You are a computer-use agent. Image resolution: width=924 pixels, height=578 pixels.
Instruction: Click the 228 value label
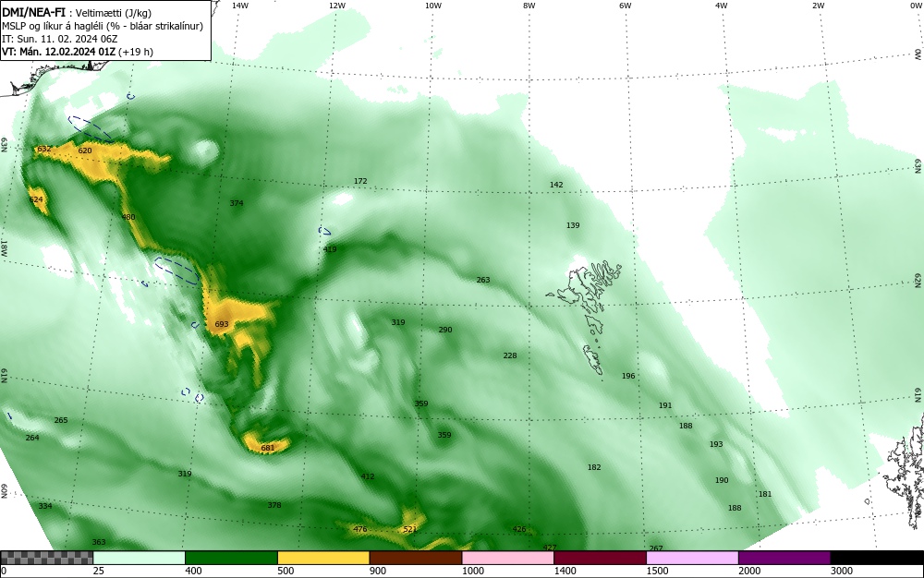(x=510, y=355)
